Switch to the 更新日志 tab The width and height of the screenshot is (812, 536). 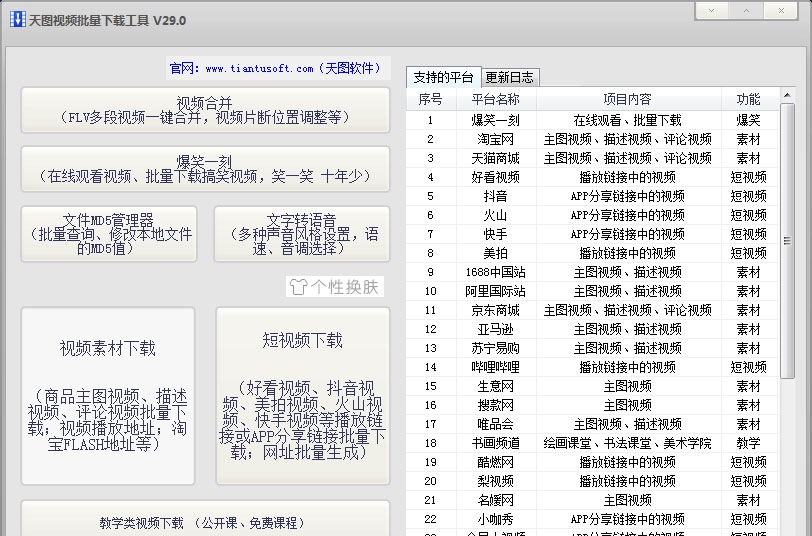point(509,77)
